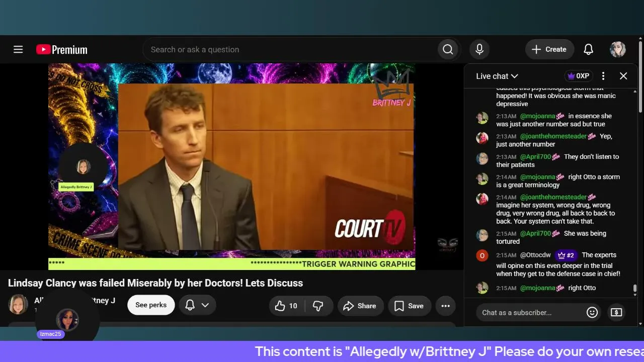
Task: Close the live chat panel
Action: click(x=623, y=76)
